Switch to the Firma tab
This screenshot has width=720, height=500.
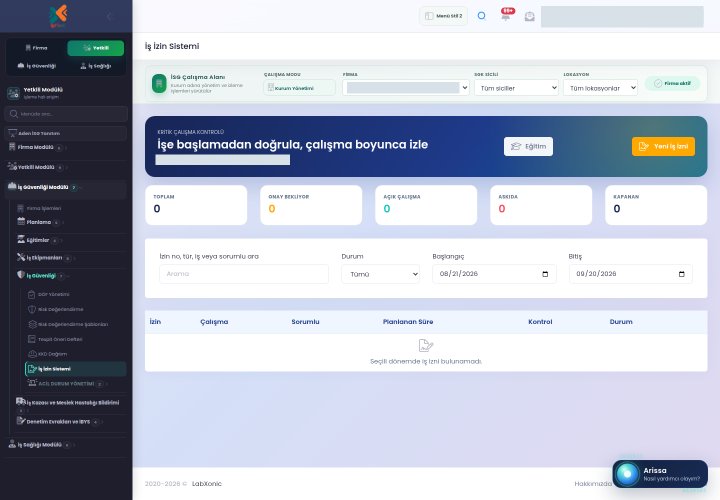(x=37, y=48)
